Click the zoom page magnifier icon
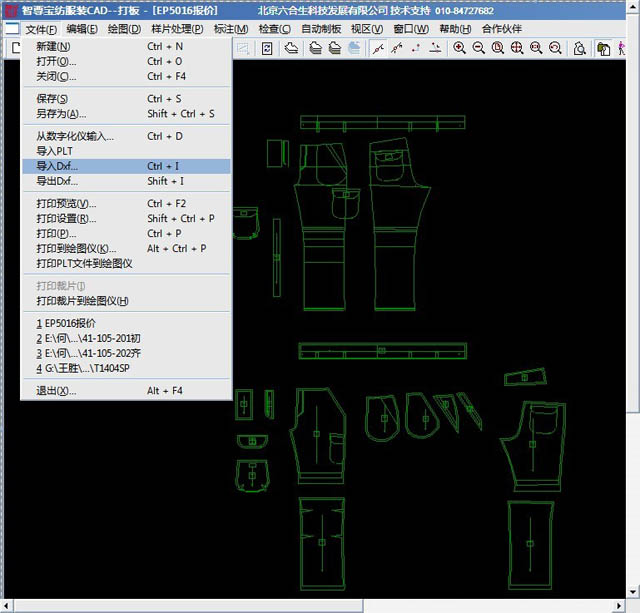 coord(498,48)
